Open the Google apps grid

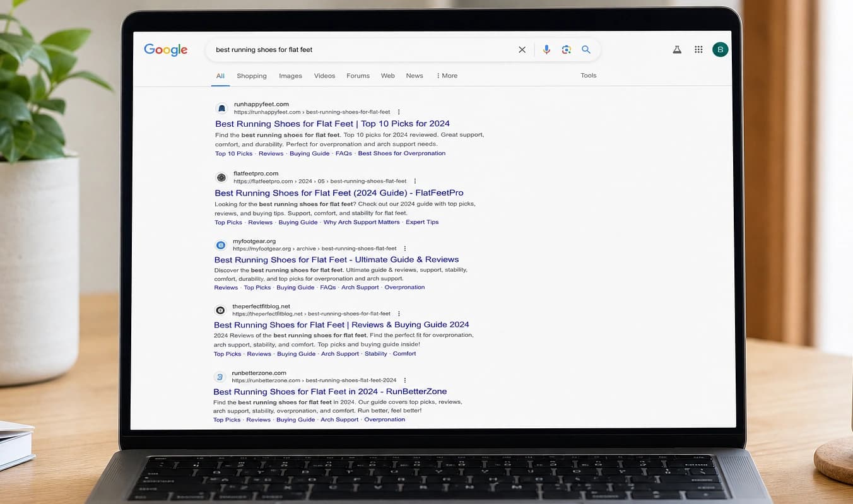pyautogui.click(x=698, y=49)
